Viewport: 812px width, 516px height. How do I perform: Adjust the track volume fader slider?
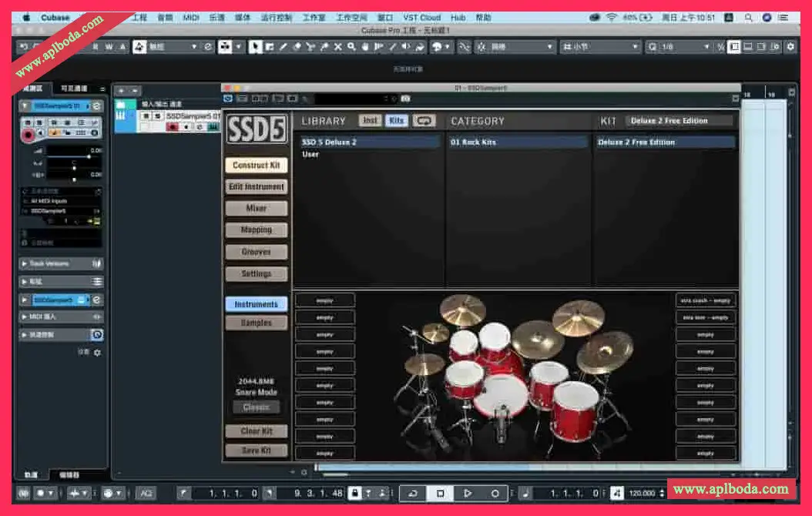tap(89, 156)
